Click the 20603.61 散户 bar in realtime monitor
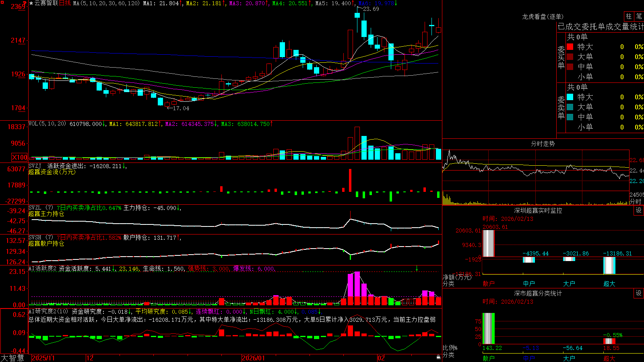 tap(489, 243)
